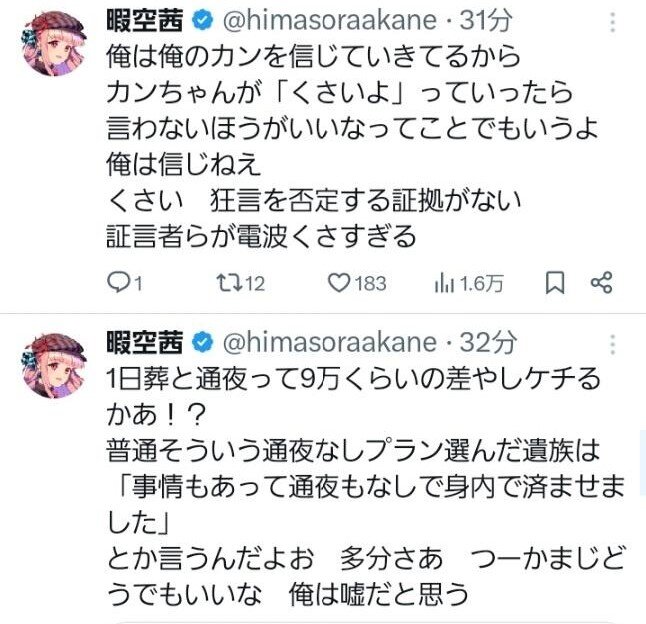This screenshot has width=646, height=624.
Task: Open more options on the 32分 tweet
Action: (613, 344)
